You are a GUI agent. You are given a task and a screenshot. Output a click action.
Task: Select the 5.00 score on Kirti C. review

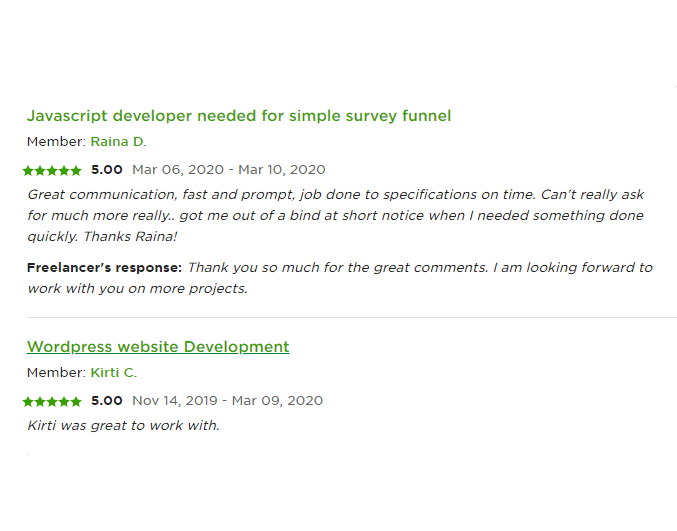(107, 401)
